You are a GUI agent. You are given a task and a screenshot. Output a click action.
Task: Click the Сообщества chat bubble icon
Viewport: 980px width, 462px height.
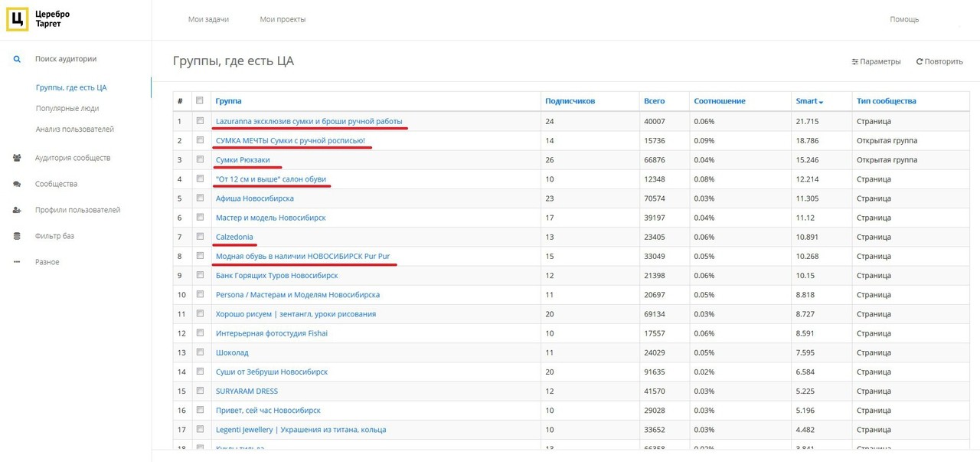[17, 184]
